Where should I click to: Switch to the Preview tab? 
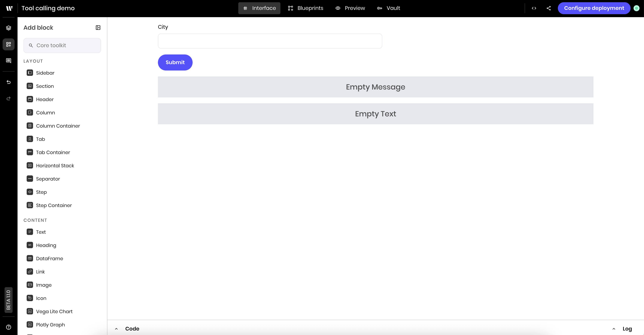click(350, 8)
